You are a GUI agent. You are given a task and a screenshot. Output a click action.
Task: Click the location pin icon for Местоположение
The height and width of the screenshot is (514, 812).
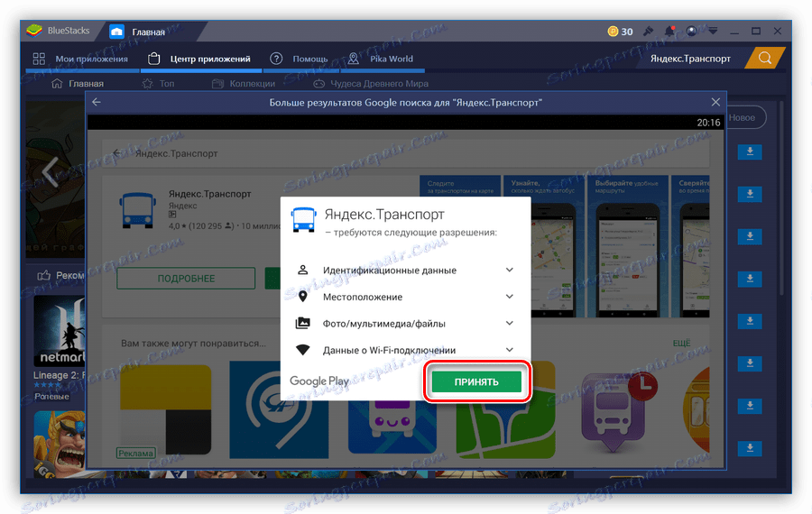click(303, 297)
